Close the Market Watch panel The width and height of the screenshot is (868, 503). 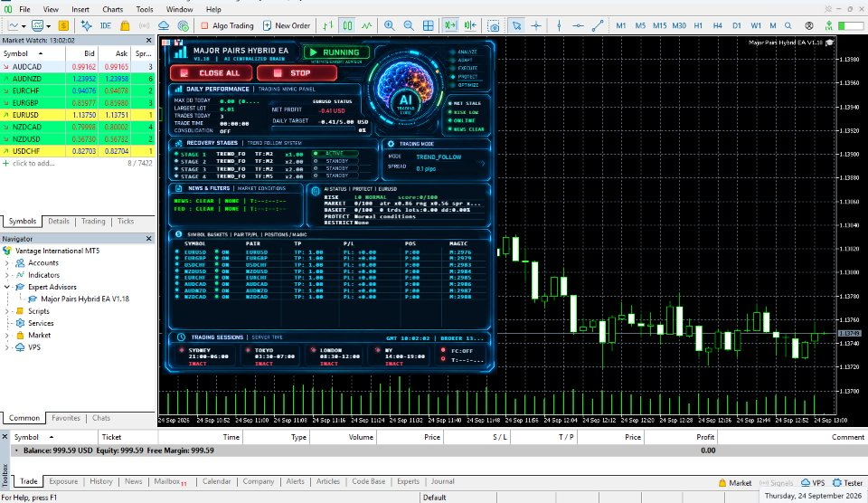[148, 41]
